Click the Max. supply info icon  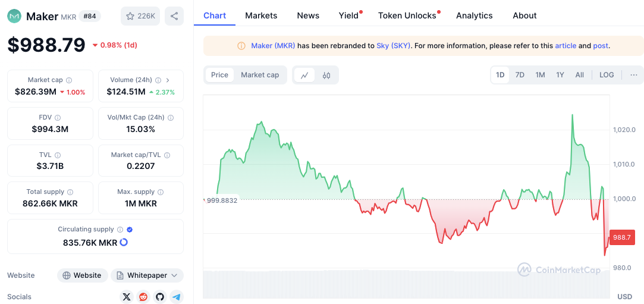coord(161,192)
